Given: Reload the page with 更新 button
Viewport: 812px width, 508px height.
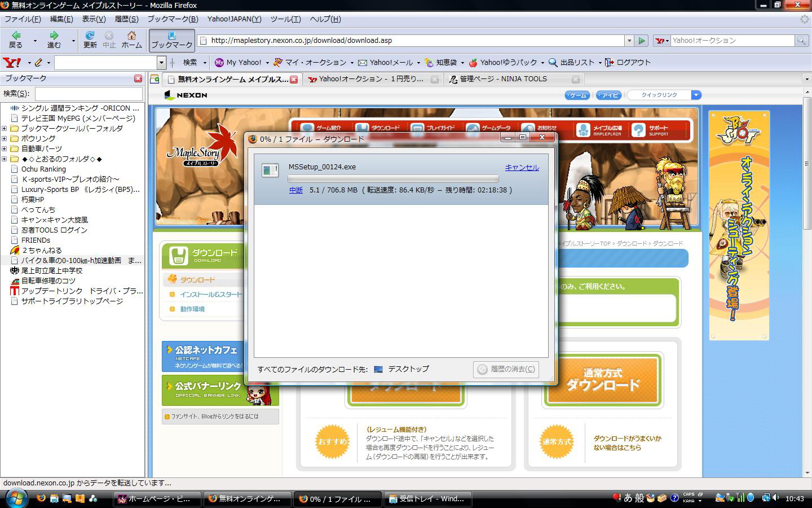Looking at the screenshot, I should (x=90, y=40).
